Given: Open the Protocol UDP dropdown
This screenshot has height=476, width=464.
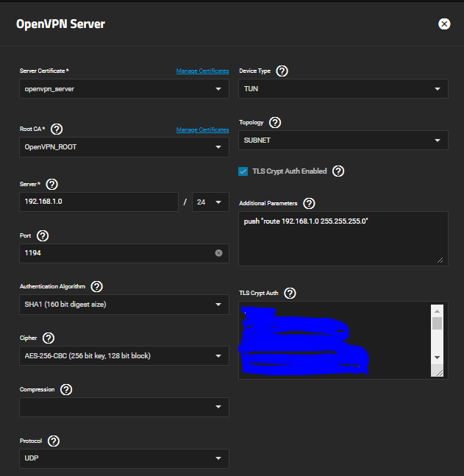Looking at the screenshot, I should 124,458.
